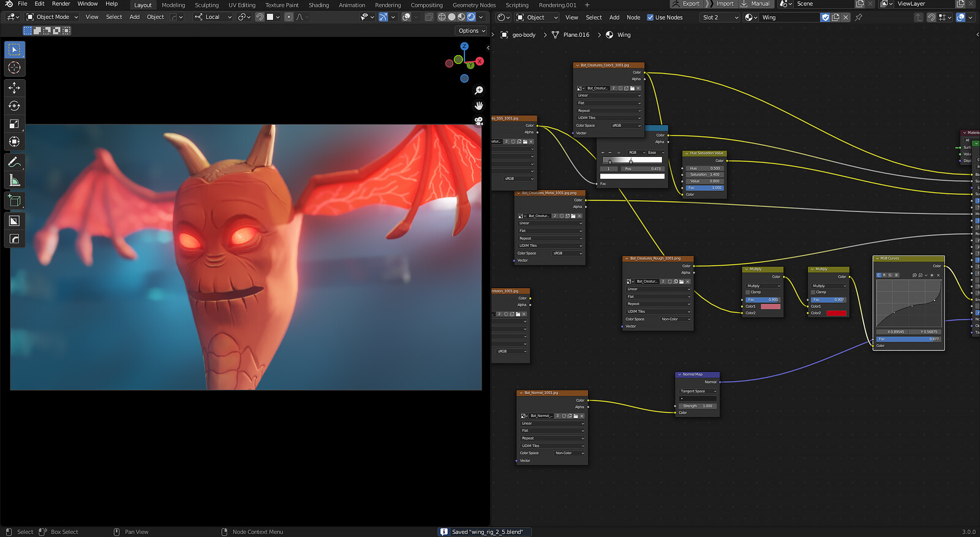The height and width of the screenshot is (537, 980).
Task: Click the Blender logo menu icon
Action: tap(9, 4)
